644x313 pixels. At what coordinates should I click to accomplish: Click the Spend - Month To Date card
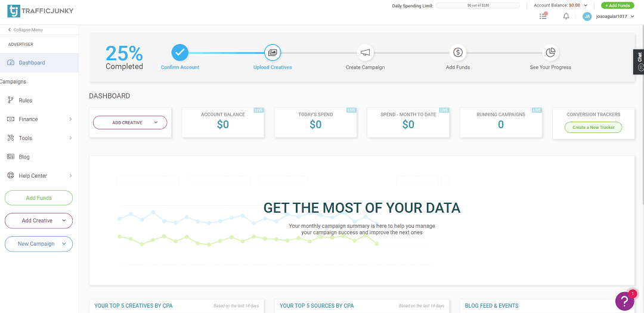click(x=408, y=123)
